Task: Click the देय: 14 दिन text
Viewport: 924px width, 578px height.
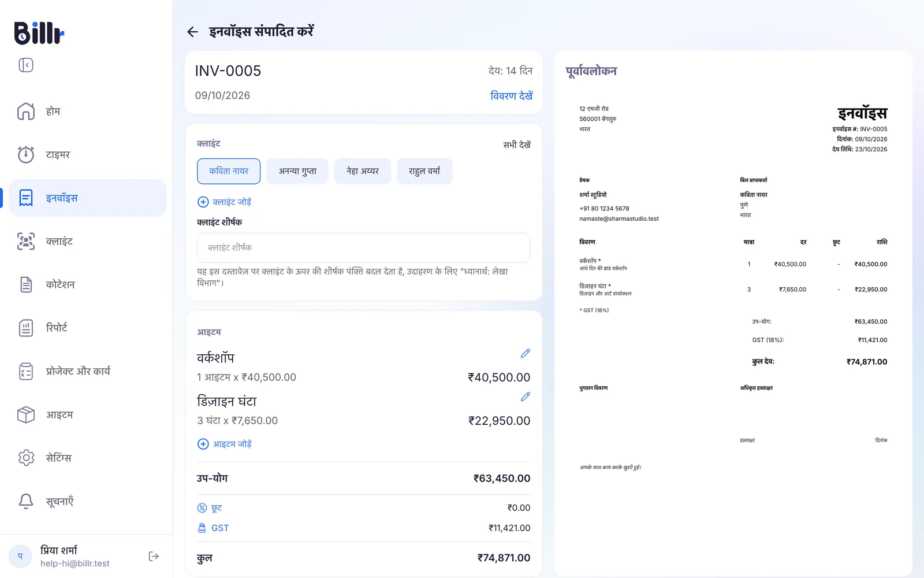Action: (511, 71)
